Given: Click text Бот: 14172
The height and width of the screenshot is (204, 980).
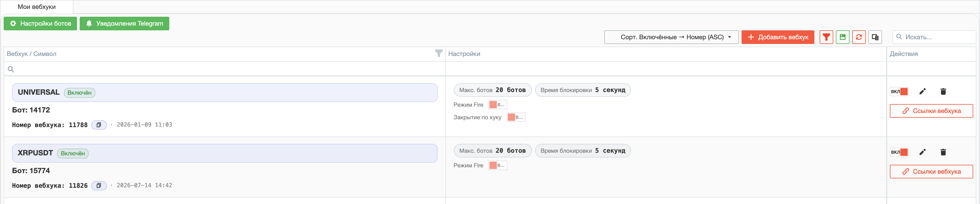Looking at the screenshot, I should [31, 110].
